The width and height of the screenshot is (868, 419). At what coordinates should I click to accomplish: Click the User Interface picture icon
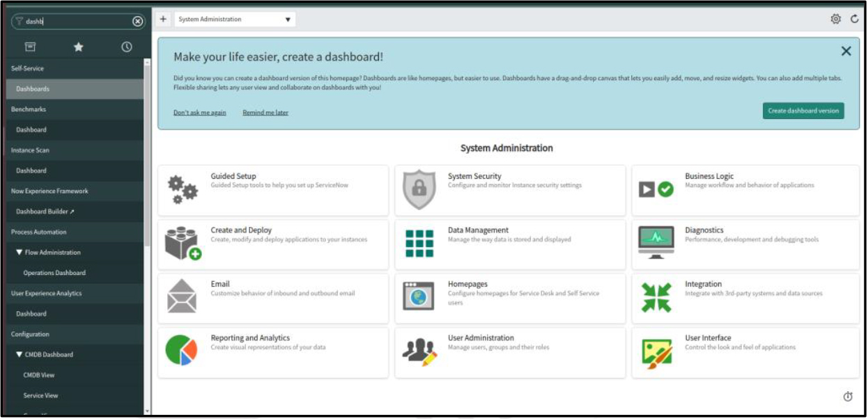pos(656,352)
